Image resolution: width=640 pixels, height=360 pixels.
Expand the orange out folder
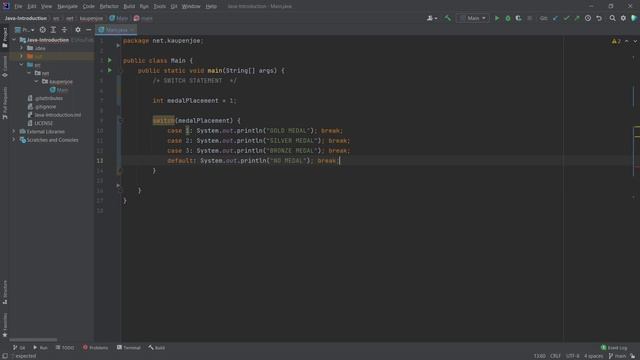pyautogui.click(x=22, y=56)
